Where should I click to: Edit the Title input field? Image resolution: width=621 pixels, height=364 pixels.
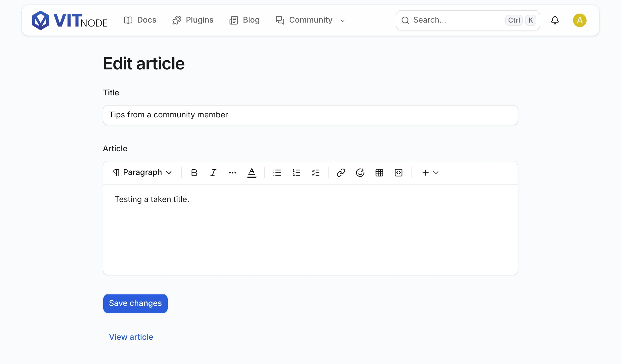pos(310,115)
